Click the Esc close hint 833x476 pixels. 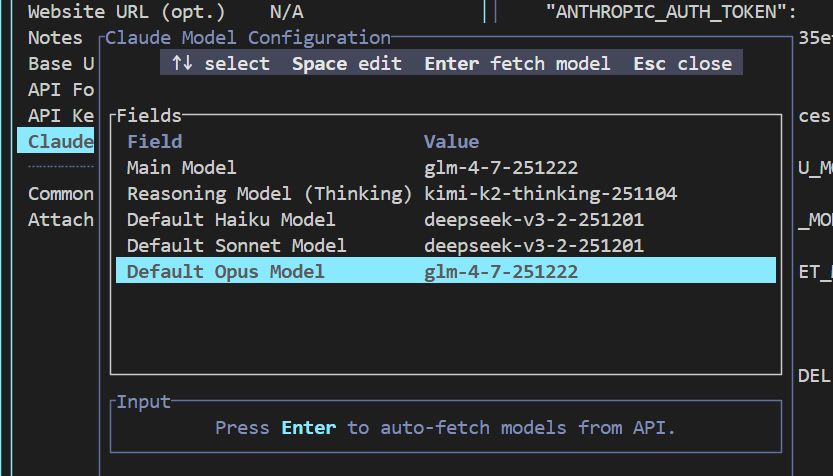tap(683, 64)
